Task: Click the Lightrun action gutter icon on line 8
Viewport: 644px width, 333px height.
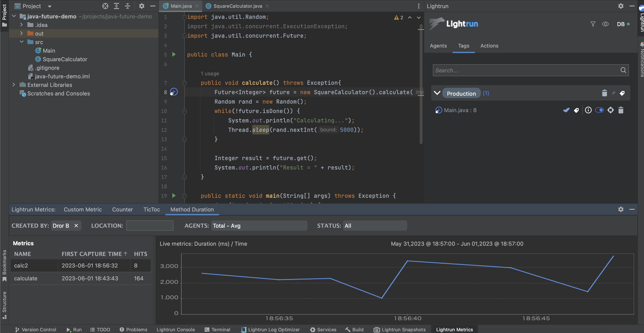Action: 174,92
